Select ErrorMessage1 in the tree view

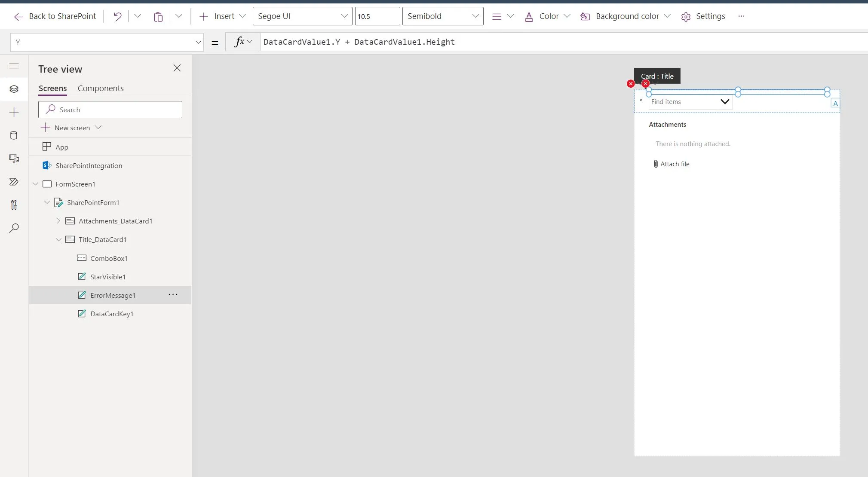point(113,295)
